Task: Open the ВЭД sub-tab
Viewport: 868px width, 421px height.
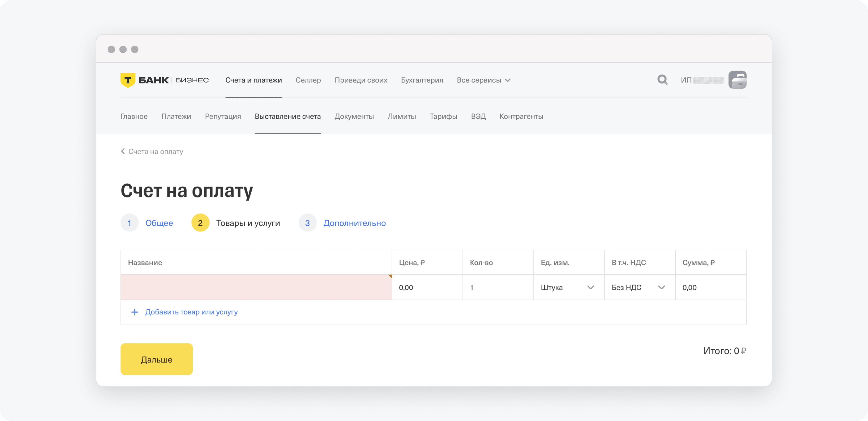Action: pyautogui.click(x=478, y=116)
